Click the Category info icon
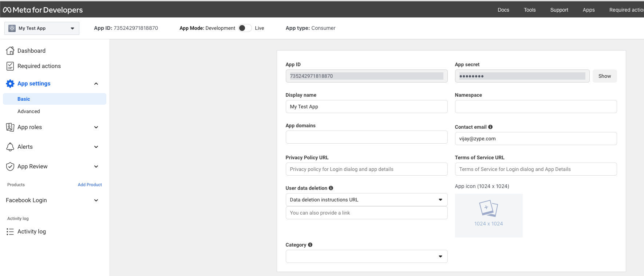The height and width of the screenshot is (276, 644). (x=310, y=245)
